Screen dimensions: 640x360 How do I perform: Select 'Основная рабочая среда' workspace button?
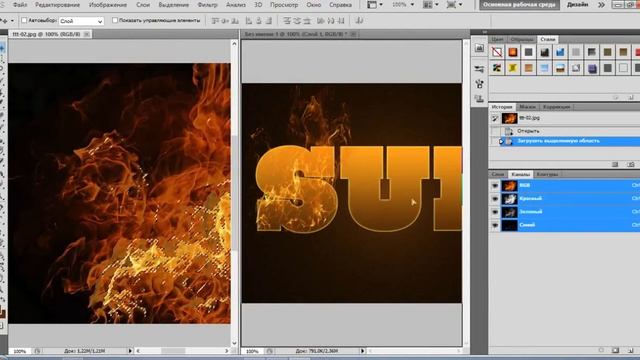tap(519, 5)
